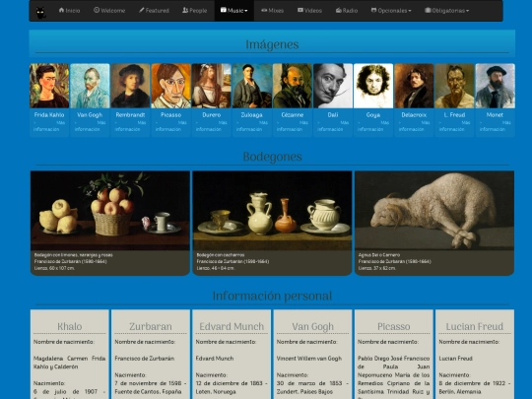Viewport: 532px width, 399px height.
Task: Click the Bodegón con cacharros caption
Action: [221, 255]
